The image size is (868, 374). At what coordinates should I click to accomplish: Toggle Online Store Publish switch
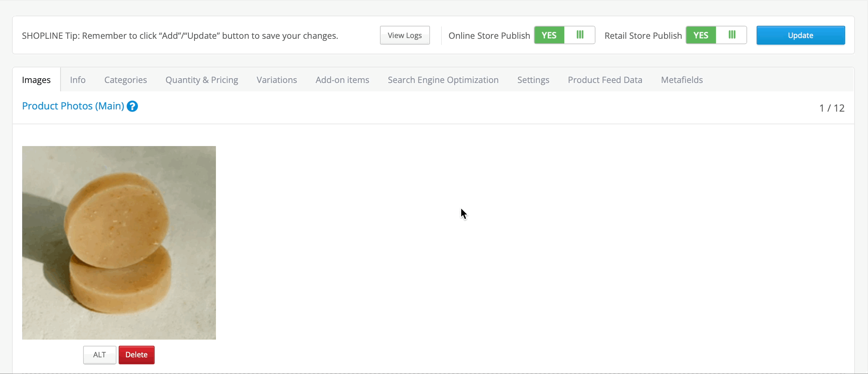tap(564, 35)
